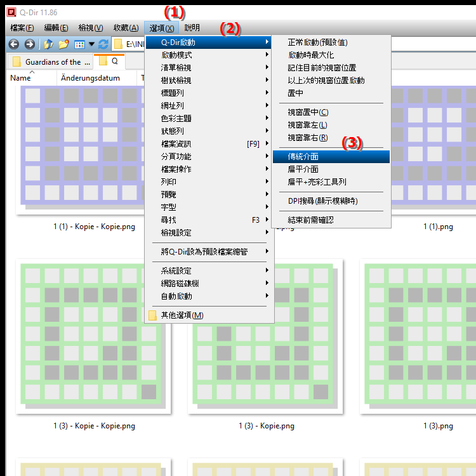476x476 pixels.
Task: Choose 視窗靠左(L) entry
Action: click(331, 125)
